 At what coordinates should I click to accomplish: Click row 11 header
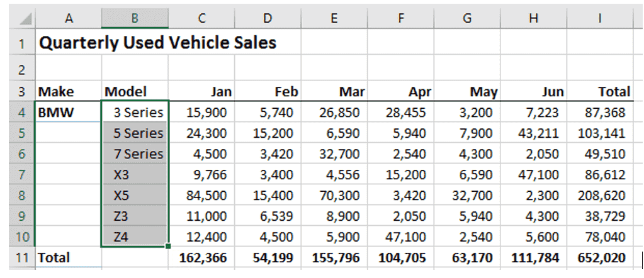[22, 258]
